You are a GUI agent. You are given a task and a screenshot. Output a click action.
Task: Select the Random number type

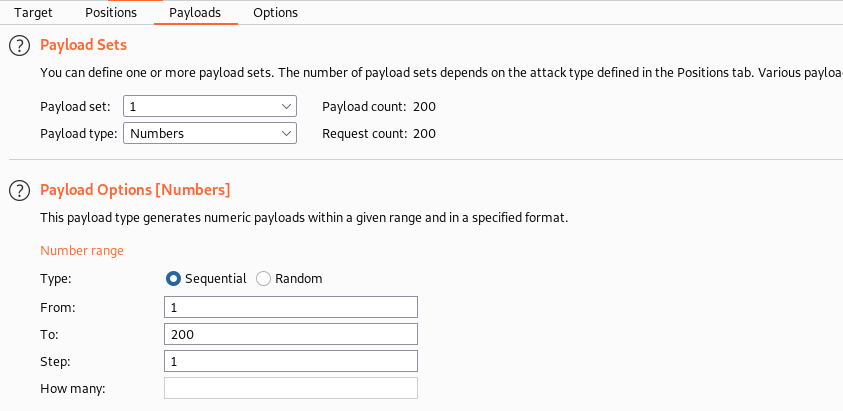click(264, 279)
